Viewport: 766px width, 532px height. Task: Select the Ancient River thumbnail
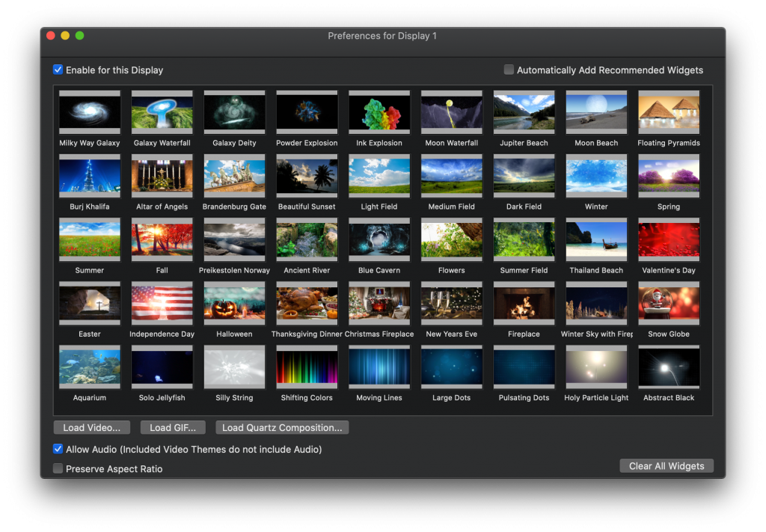click(x=307, y=239)
